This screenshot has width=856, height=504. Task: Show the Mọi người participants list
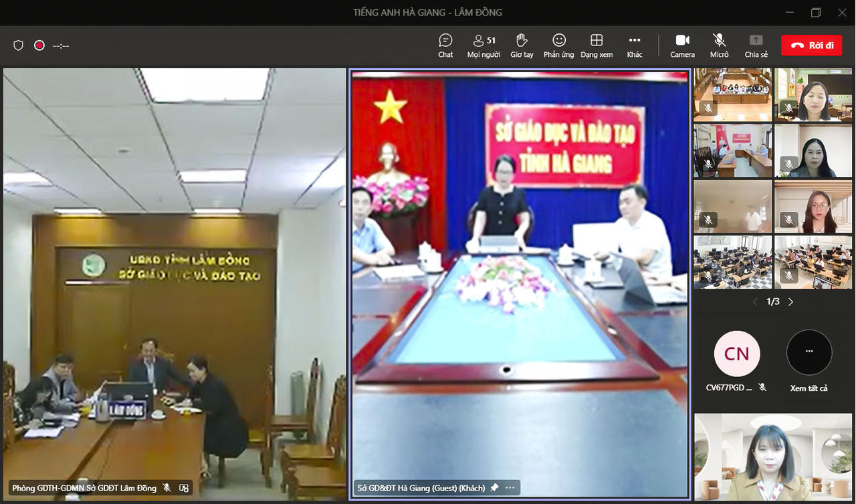click(x=484, y=45)
